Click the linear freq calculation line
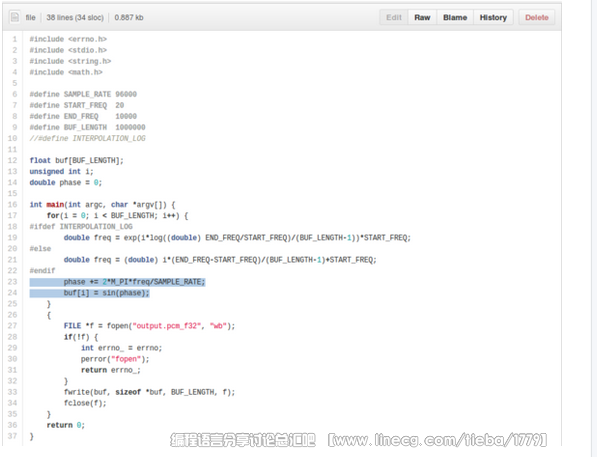597x457 pixels. (x=220, y=260)
